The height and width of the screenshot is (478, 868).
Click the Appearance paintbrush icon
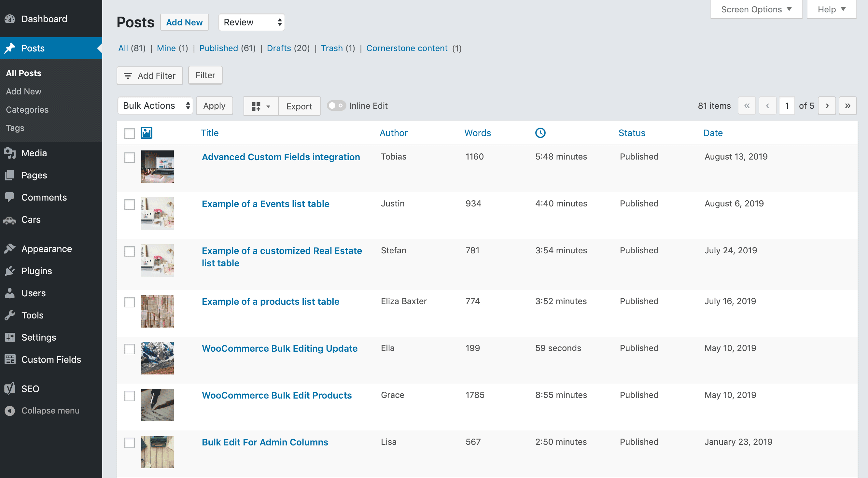(x=10, y=249)
